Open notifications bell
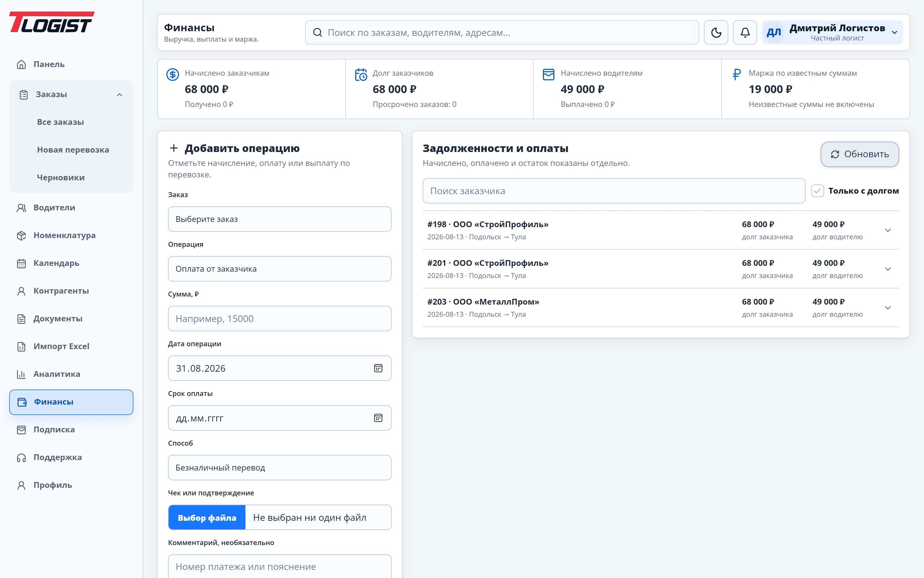The height and width of the screenshot is (578, 924). pos(745,32)
